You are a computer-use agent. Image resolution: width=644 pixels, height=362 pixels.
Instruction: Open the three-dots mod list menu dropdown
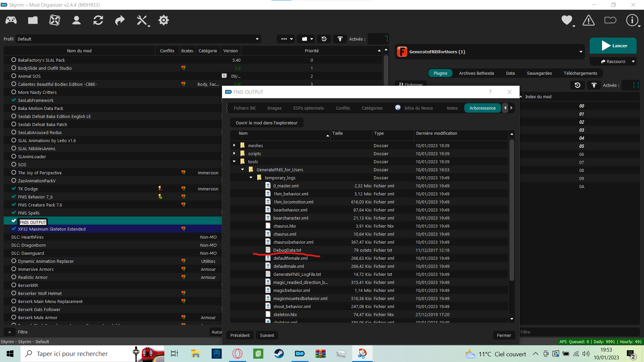(286, 39)
